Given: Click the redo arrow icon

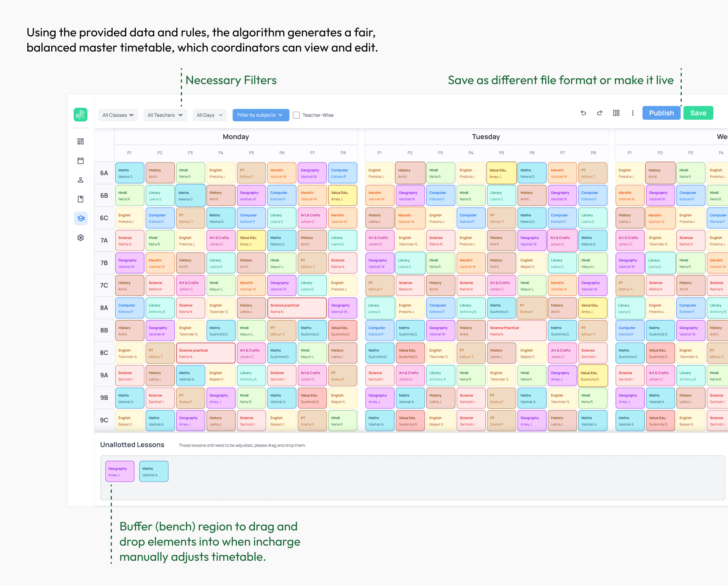Looking at the screenshot, I should pos(599,113).
